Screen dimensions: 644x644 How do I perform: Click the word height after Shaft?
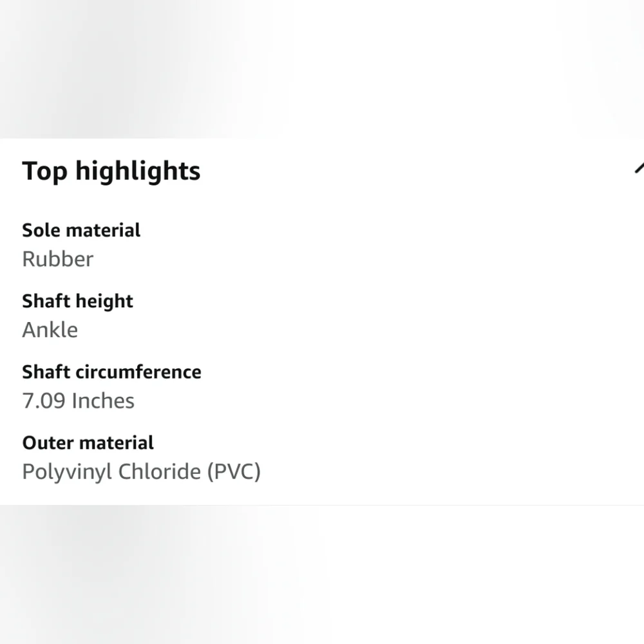[x=104, y=302]
